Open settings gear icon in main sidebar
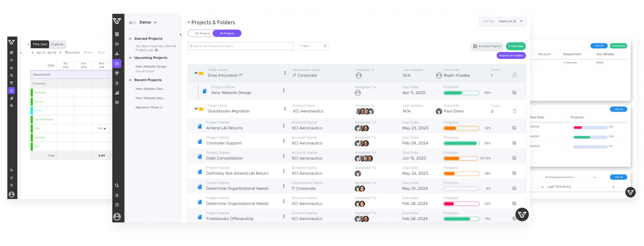Viewport: 644px width, 246px height. pos(117,102)
